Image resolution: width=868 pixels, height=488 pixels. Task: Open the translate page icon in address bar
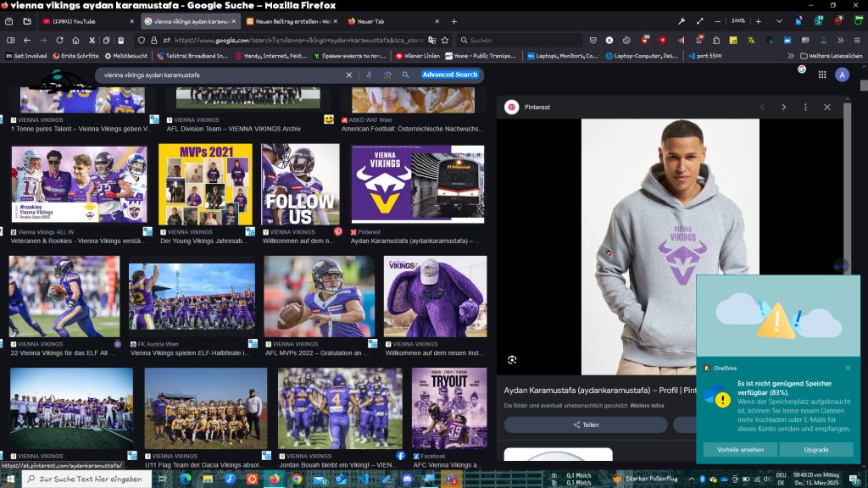pos(431,41)
